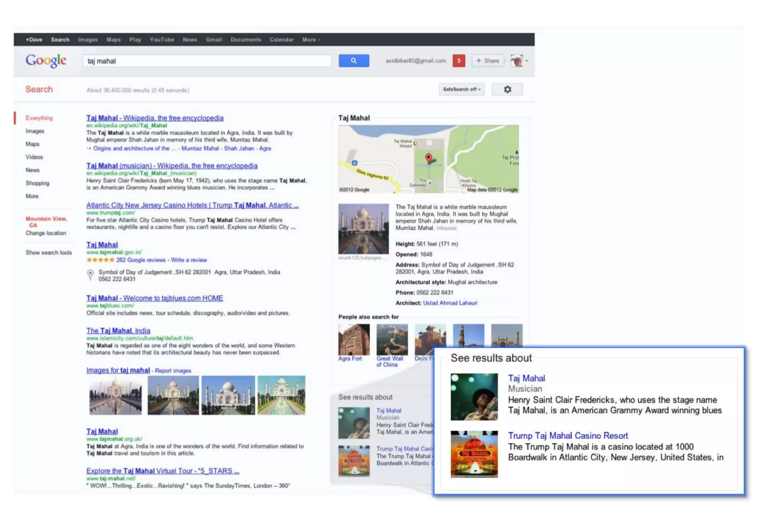Click the blue magnifier search button

[353, 61]
